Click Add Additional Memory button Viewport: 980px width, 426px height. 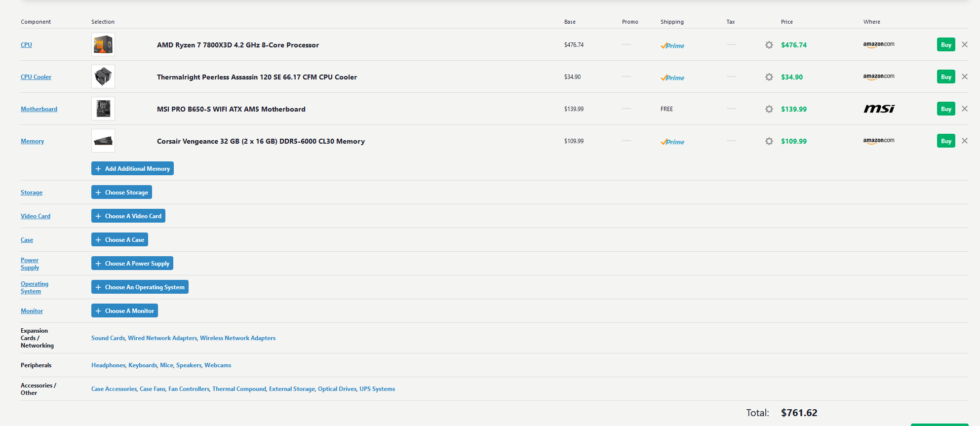click(132, 168)
